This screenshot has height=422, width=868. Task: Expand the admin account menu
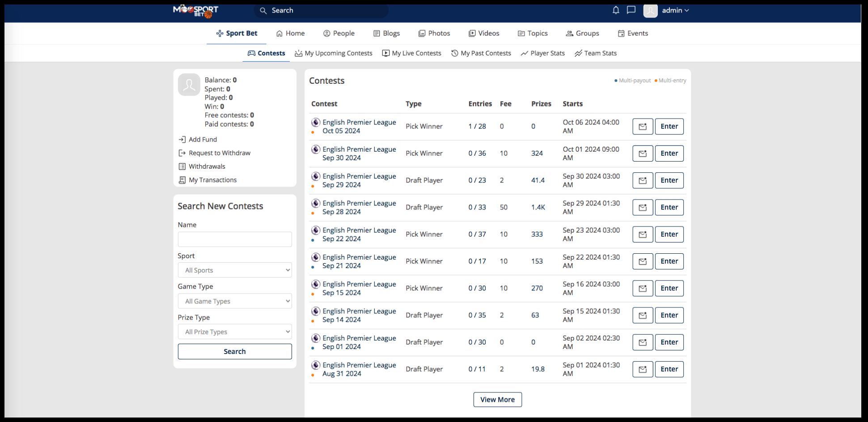(x=675, y=10)
